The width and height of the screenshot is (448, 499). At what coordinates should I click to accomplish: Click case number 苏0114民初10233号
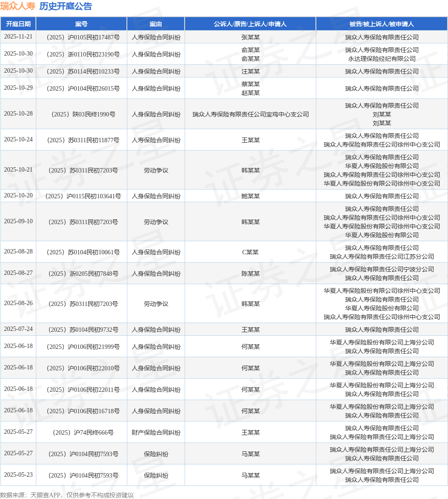pos(83,72)
